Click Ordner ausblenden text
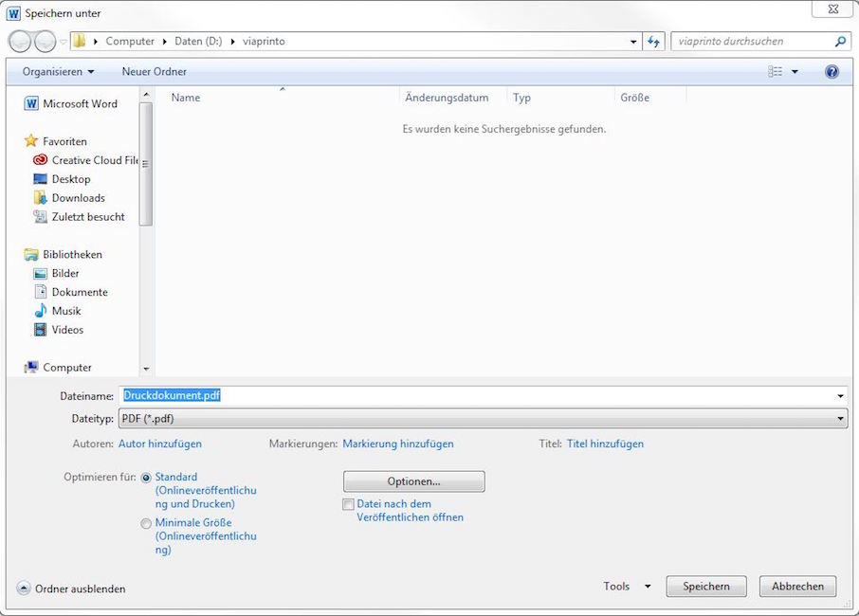The width and height of the screenshot is (859, 616). pos(80,589)
